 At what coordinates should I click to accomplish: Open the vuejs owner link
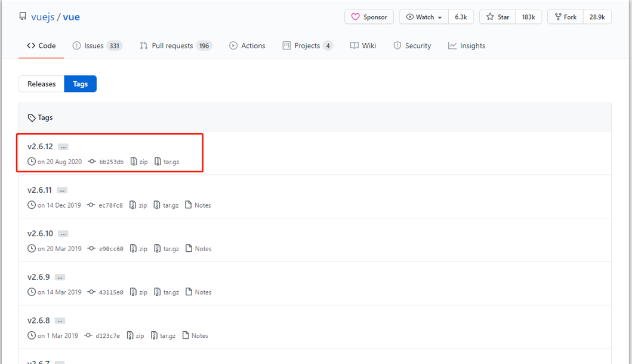click(x=43, y=17)
